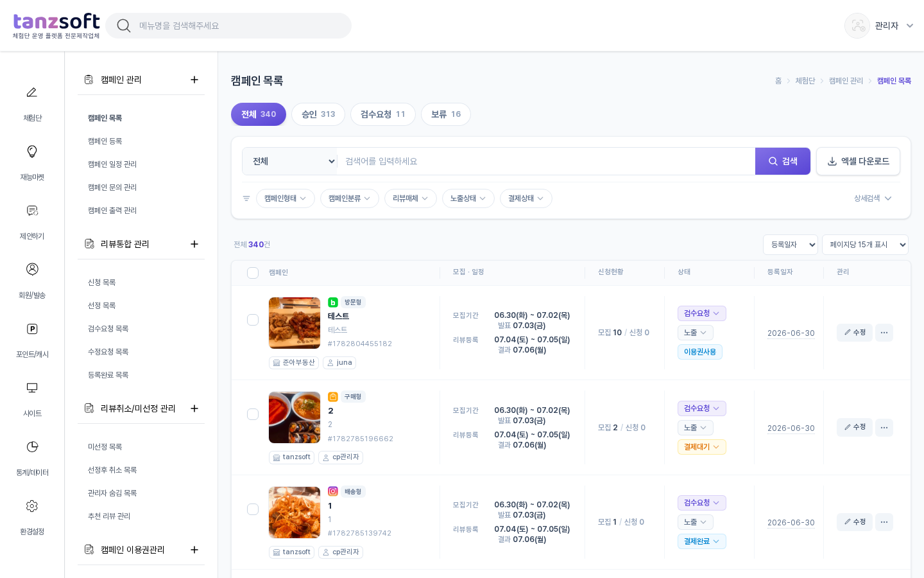Open the 포인트/캐시 icon
This screenshot has height=578, width=924.
31,329
